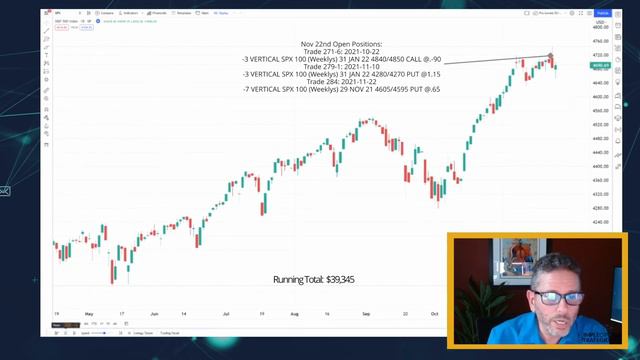The width and height of the screenshot is (640, 360).
Task: Click the red sell price button under symbol
Action: 62,27
